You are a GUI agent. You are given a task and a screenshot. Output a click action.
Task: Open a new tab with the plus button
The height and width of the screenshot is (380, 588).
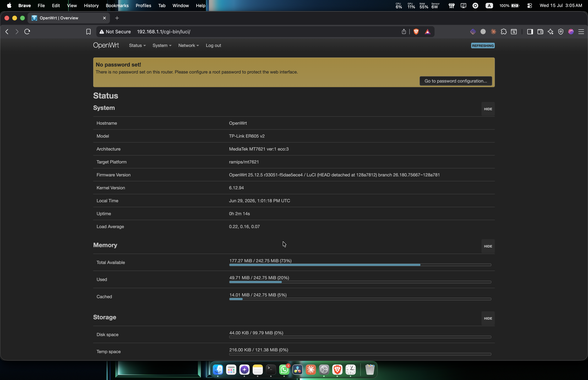[x=117, y=18]
